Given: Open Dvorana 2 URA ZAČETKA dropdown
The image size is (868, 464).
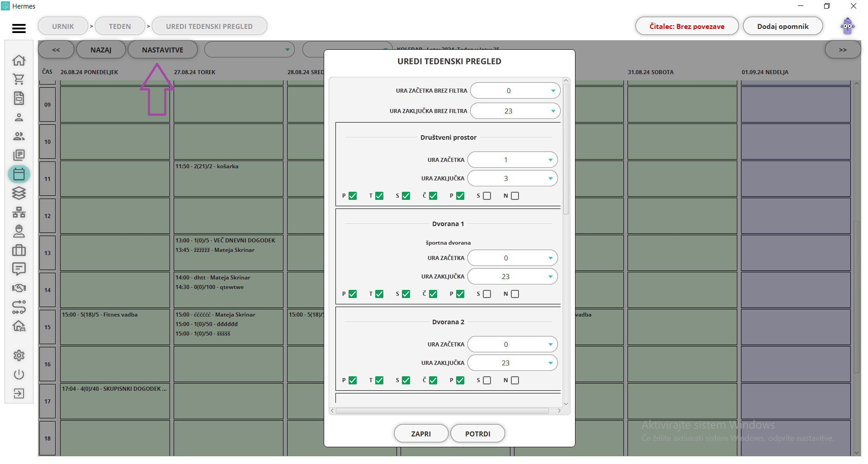Looking at the screenshot, I should [x=513, y=345].
